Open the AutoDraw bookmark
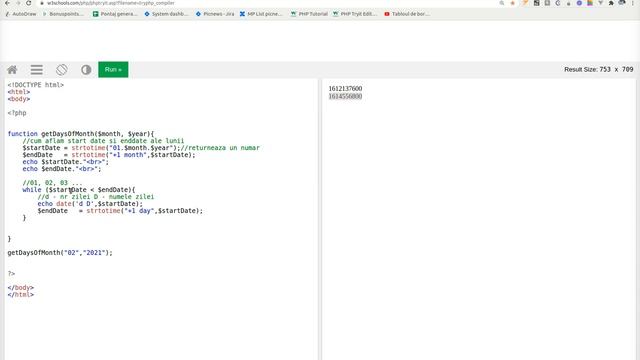 (x=21, y=14)
